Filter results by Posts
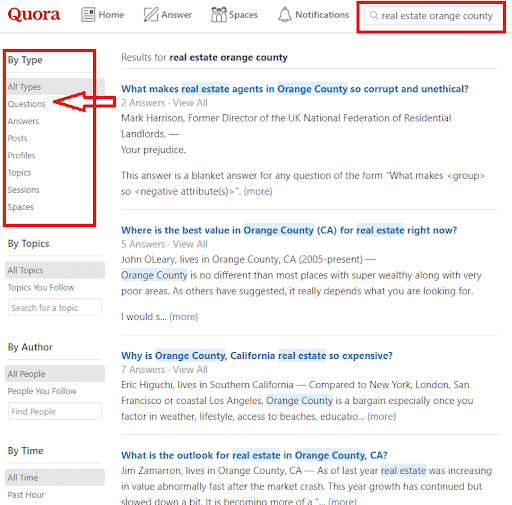 17,138
